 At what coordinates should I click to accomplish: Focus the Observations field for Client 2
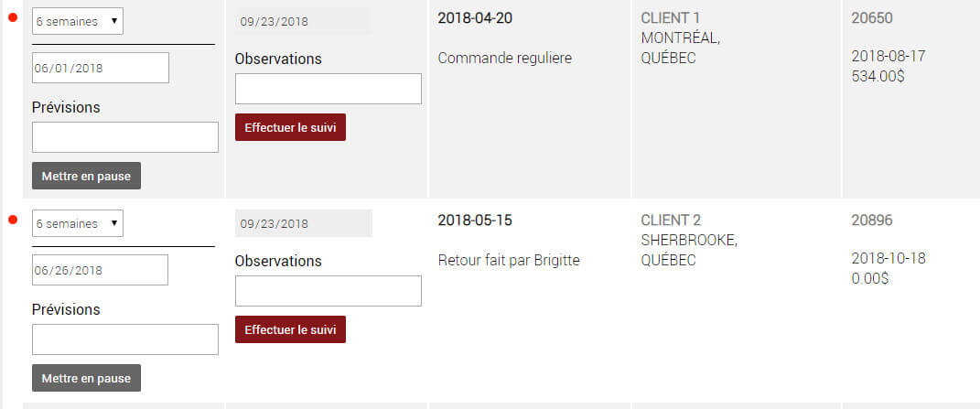(x=328, y=291)
